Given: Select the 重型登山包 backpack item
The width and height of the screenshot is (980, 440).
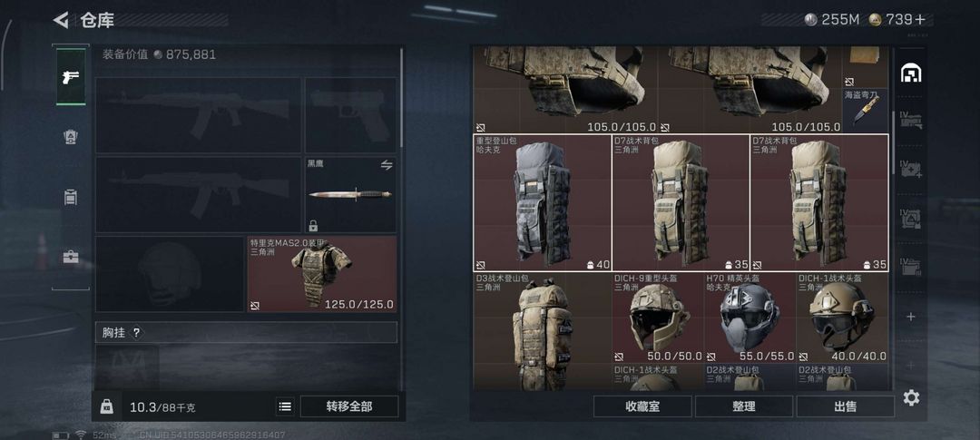Looking at the screenshot, I should click(x=542, y=202).
